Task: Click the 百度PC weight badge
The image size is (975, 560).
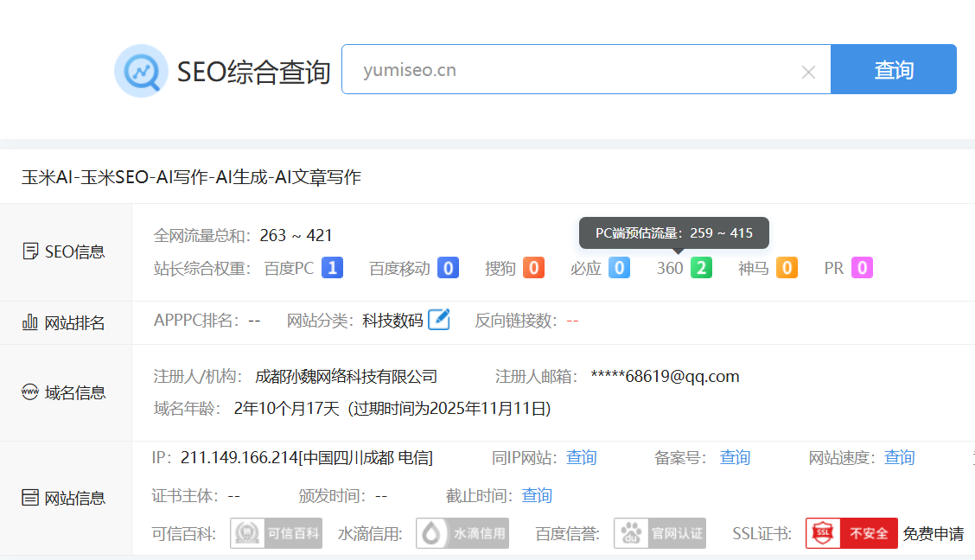Action: coord(333,268)
